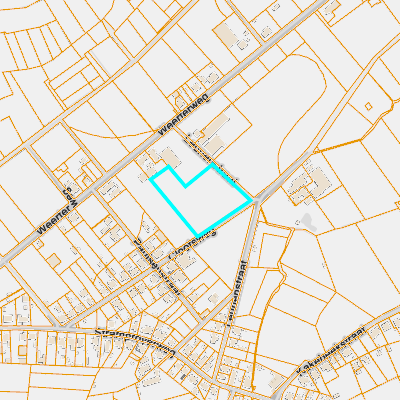Click the small diamond-shaped parcel outline

(368, 106)
